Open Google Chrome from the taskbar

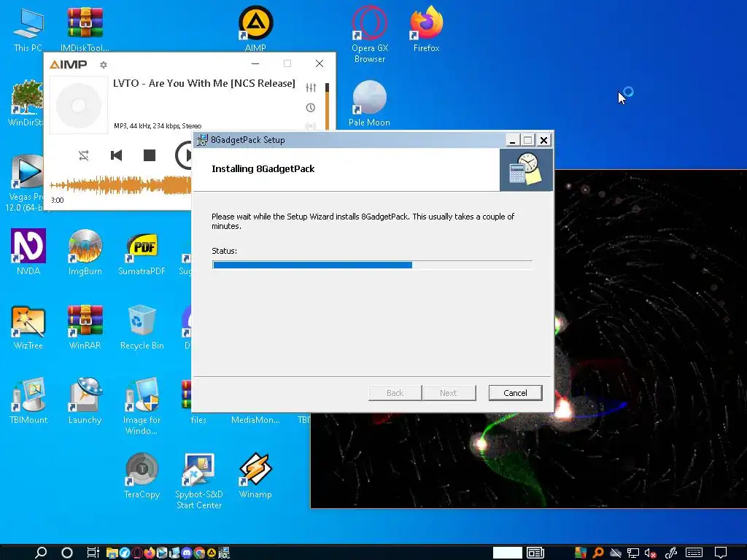pyautogui.click(x=199, y=553)
